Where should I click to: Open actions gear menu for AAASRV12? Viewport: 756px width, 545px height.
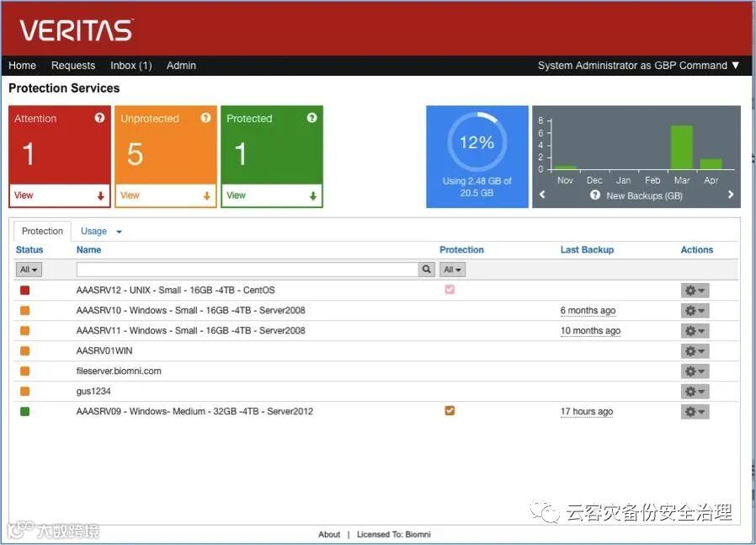point(695,291)
